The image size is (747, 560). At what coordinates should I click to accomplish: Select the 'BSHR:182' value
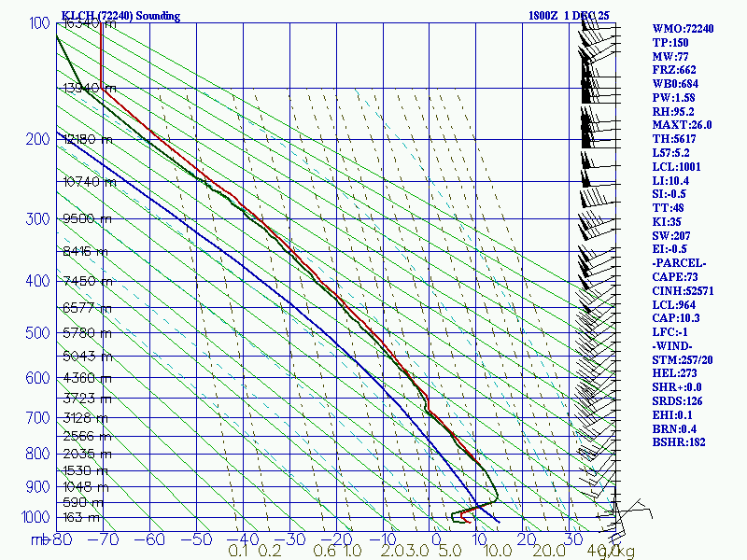[679, 442]
